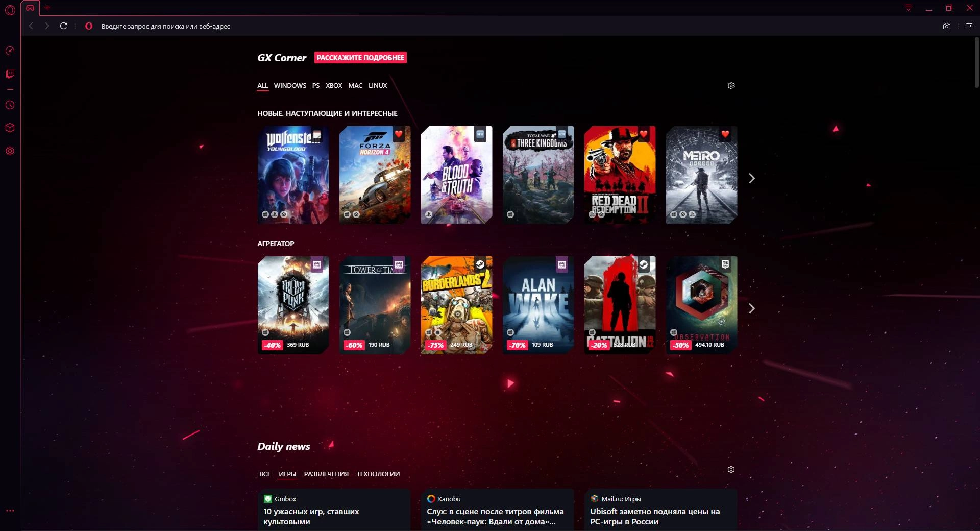Open Easy Setup sliders icon

pyautogui.click(x=969, y=26)
